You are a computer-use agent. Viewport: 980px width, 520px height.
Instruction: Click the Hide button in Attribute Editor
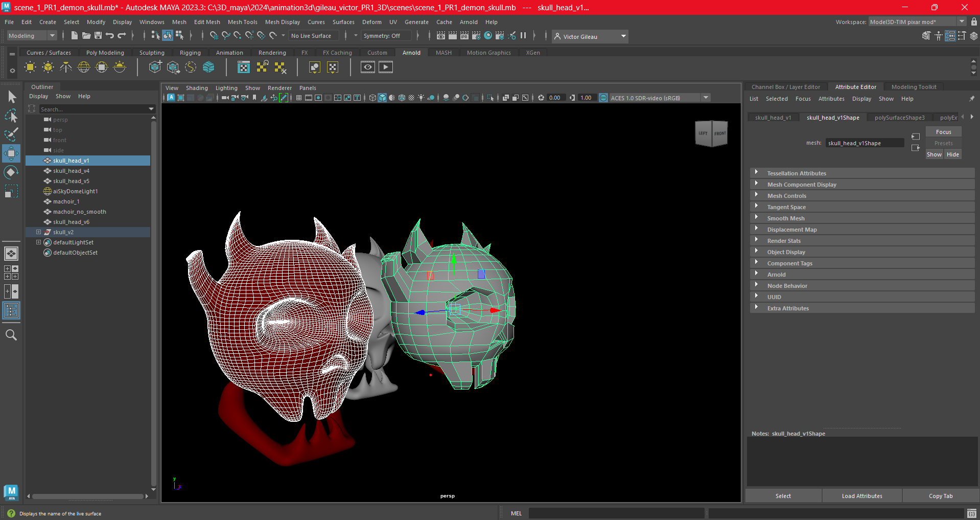(x=952, y=154)
